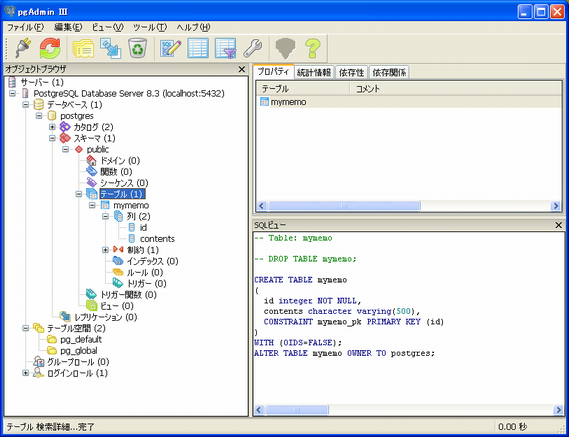Click the view data grid icon

click(x=198, y=48)
